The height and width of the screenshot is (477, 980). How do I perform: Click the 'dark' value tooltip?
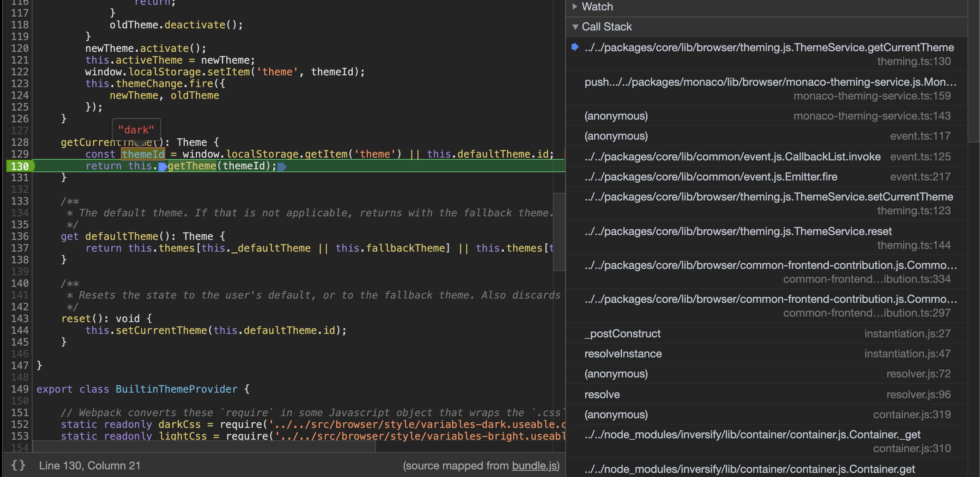coord(136,129)
